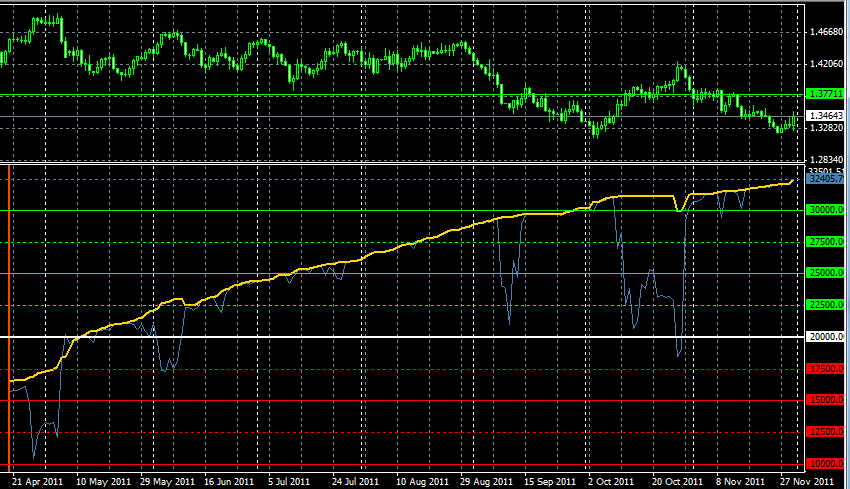This screenshot has width=850, height=489.
Task: Select the 22500.0 green dashed level label
Action: pyautogui.click(x=824, y=305)
